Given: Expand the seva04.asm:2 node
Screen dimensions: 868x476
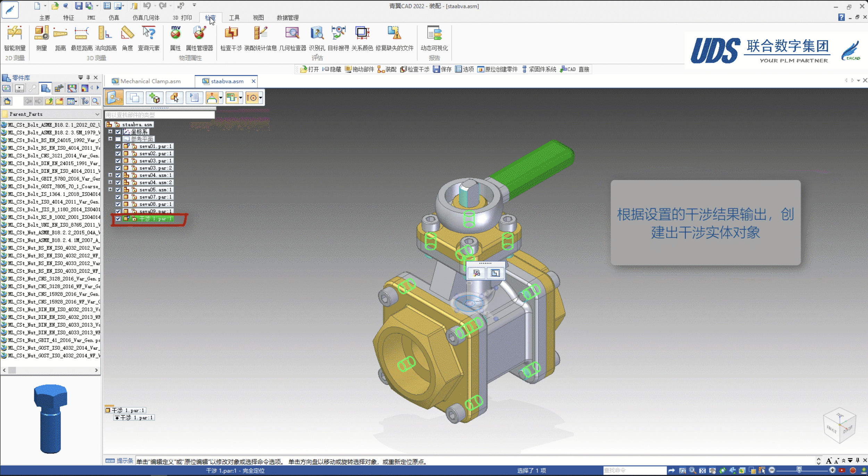Looking at the screenshot, I should click(x=110, y=182).
